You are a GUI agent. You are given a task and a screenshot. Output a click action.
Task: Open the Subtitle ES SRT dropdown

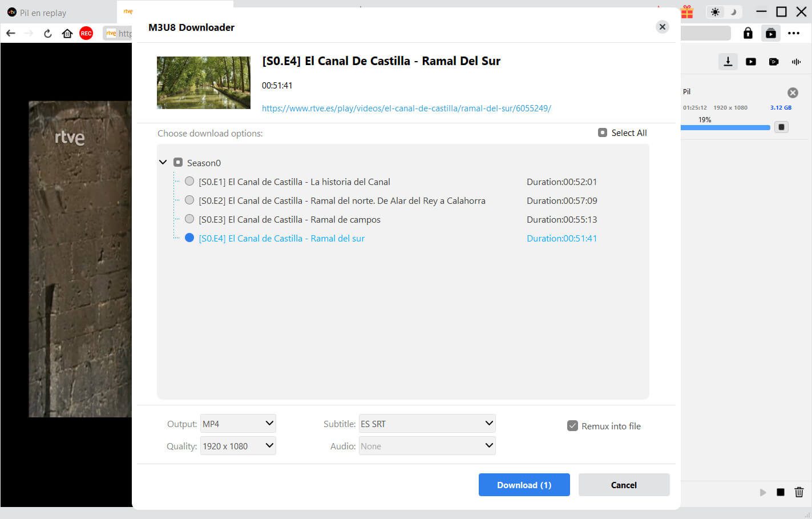[427, 424]
